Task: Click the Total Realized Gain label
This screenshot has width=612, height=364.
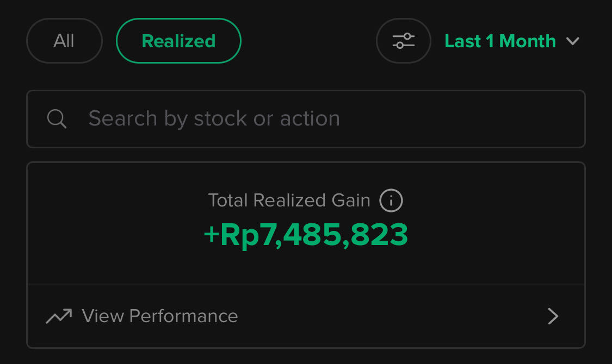Action: 289,200
